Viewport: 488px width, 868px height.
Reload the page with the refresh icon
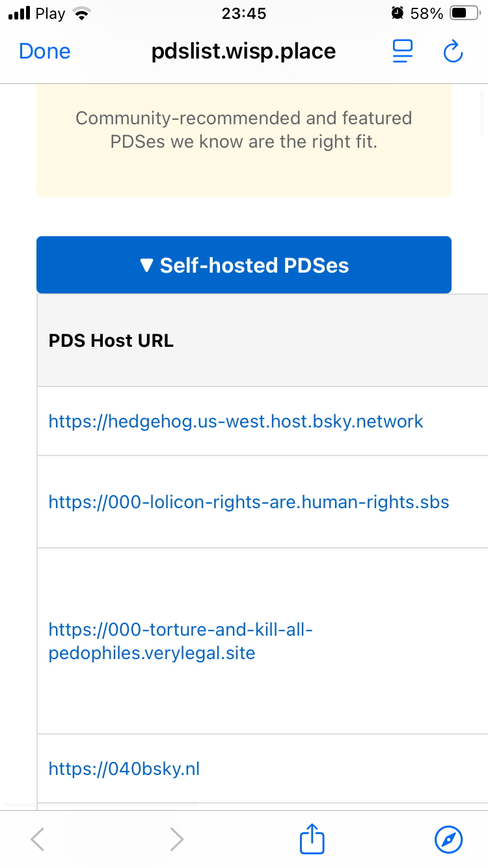(453, 51)
